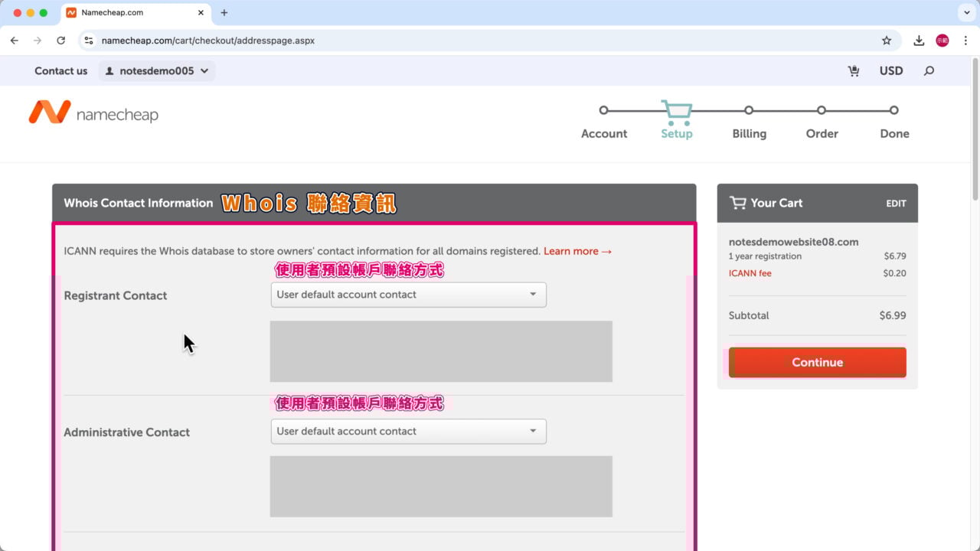Click EDIT in Your Cart
Viewport: 980px width, 551px height.
pos(896,204)
